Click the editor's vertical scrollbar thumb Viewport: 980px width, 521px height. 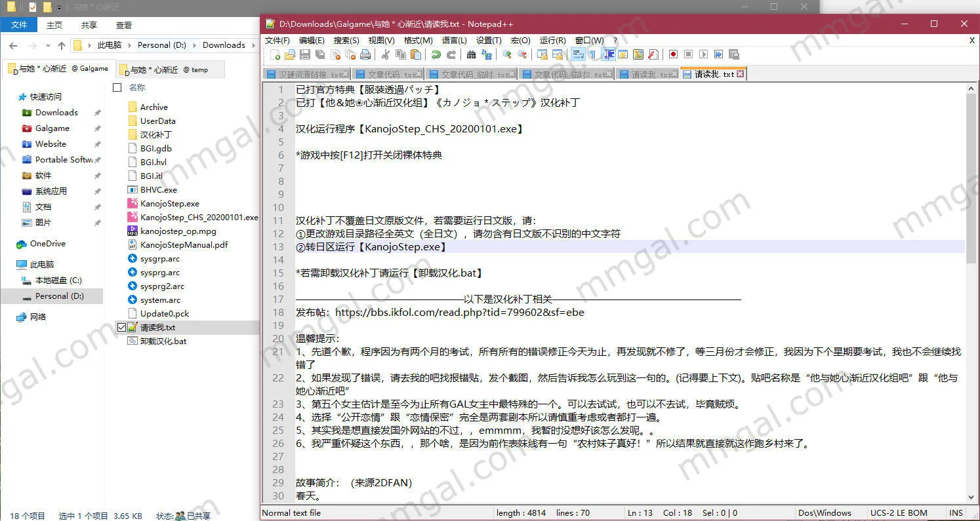click(x=971, y=177)
